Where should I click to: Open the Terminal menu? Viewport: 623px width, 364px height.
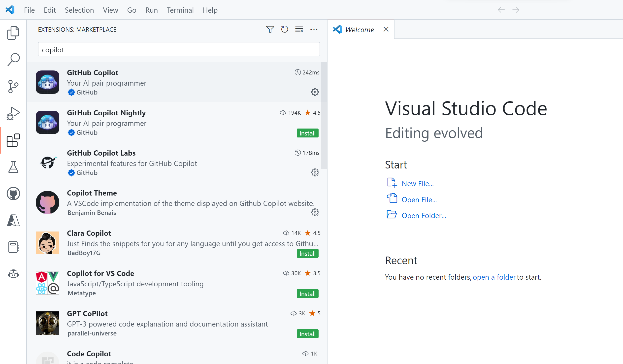(x=180, y=10)
